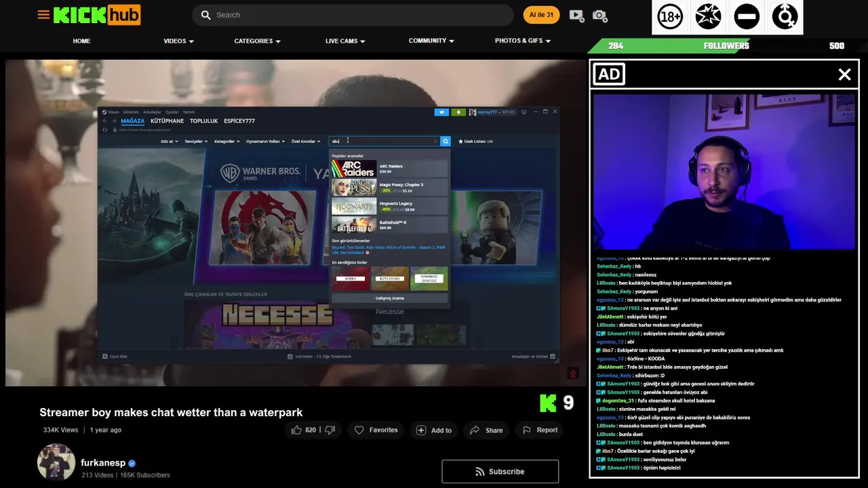The image size is (868, 488).
Task: Click the video upload camera icon
Action: [x=576, y=15]
